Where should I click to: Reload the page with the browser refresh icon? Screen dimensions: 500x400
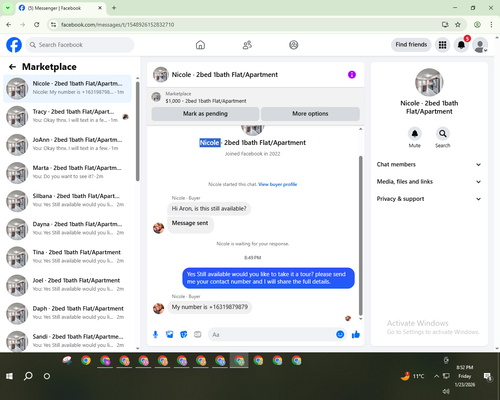tap(37, 25)
